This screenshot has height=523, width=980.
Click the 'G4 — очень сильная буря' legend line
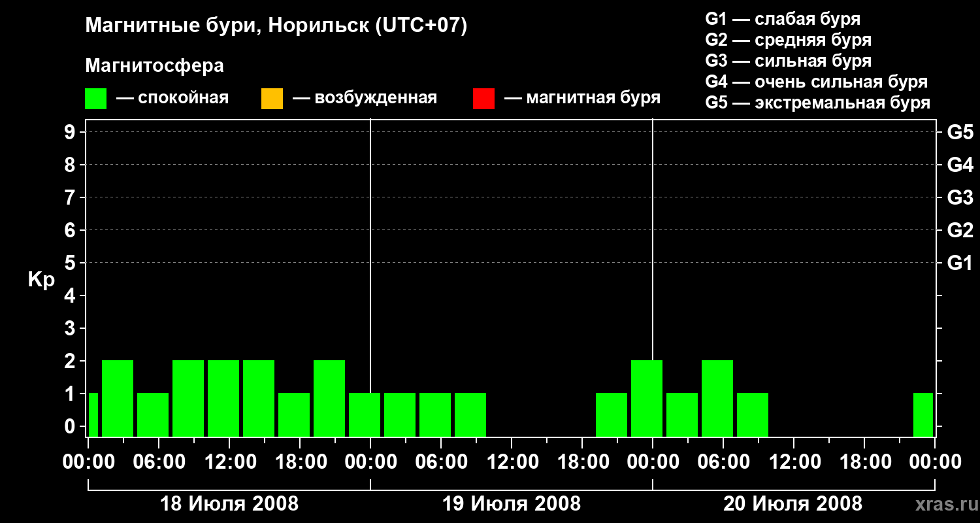tap(817, 82)
